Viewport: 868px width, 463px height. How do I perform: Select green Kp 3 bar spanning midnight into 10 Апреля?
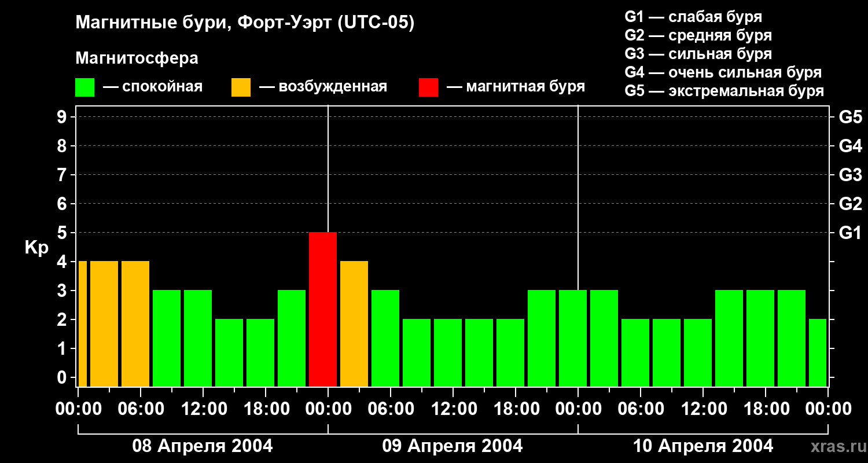[x=573, y=338]
